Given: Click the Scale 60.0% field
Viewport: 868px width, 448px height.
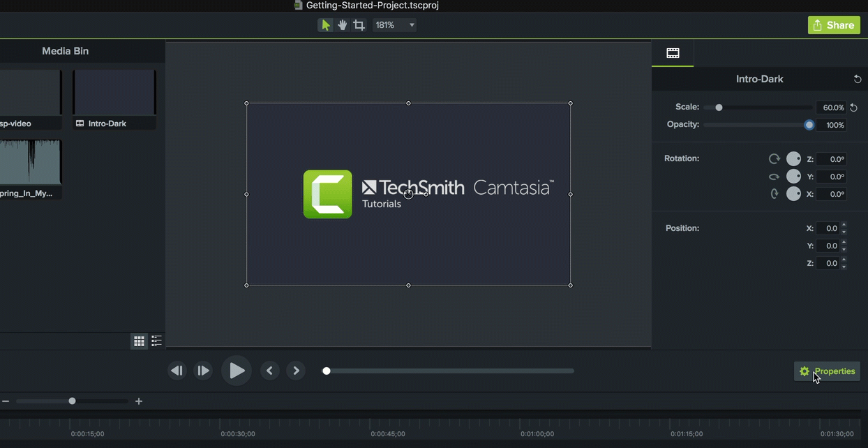Looking at the screenshot, I should (831, 107).
